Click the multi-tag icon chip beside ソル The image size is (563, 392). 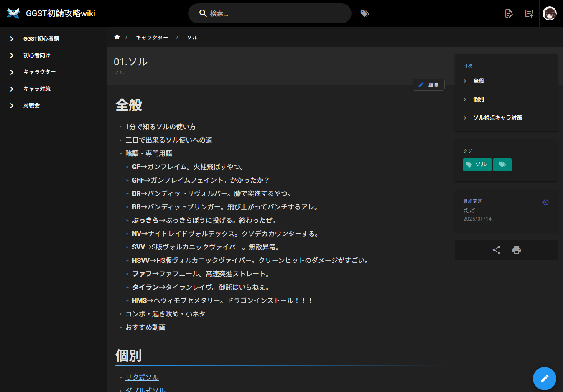pos(502,165)
